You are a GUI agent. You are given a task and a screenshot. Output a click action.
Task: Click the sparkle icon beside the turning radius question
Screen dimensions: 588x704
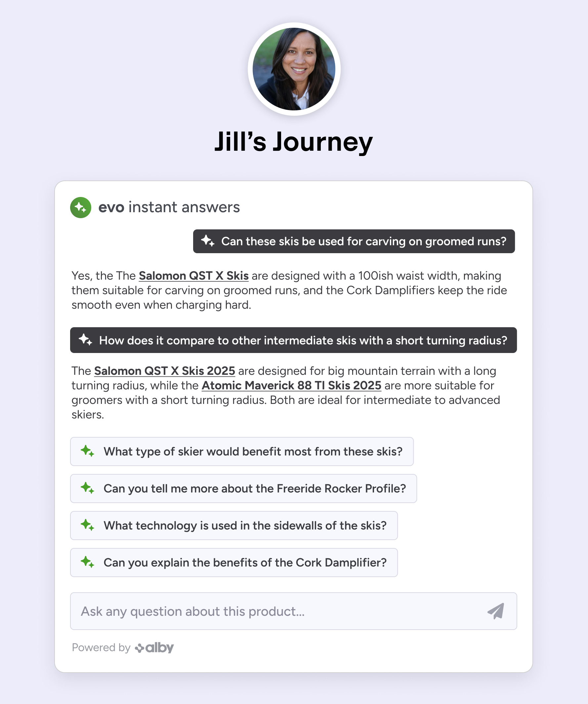point(86,341)
